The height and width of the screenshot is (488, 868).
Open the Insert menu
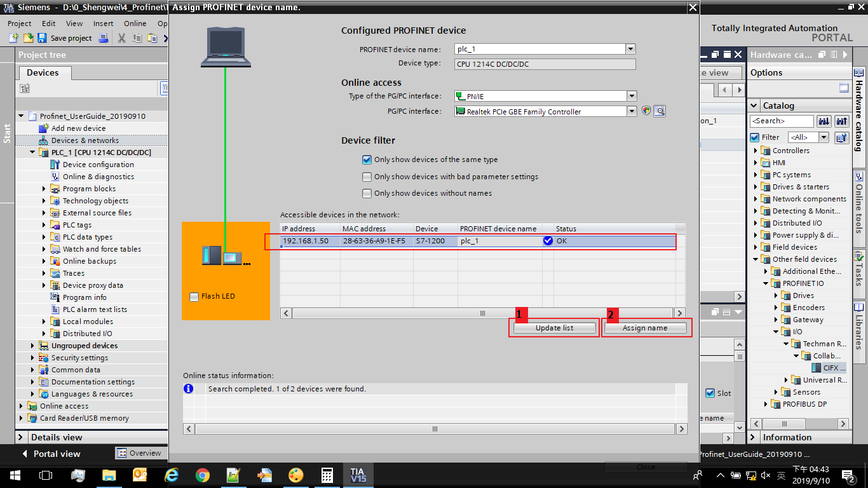pos(103,24)
